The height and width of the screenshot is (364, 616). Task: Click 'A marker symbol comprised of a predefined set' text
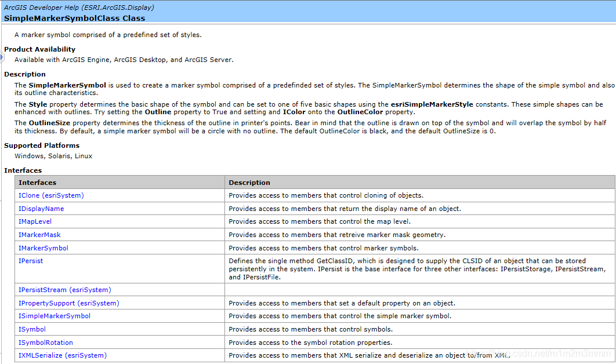coord(108,35)
